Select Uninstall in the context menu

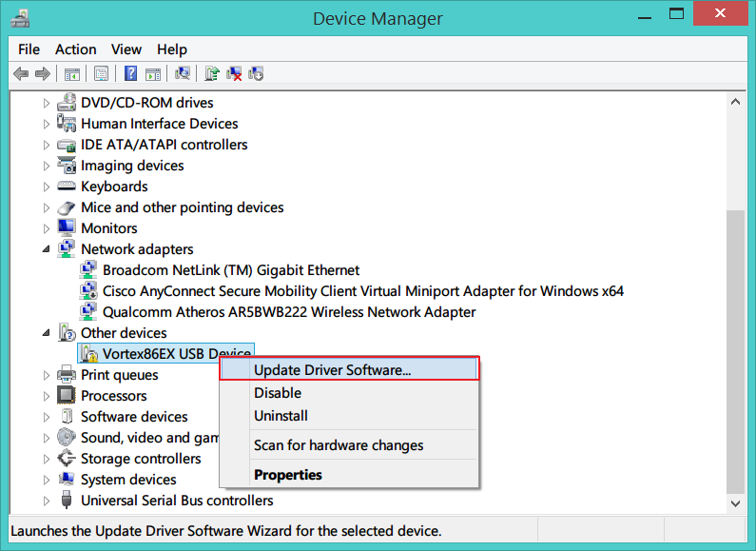pyautogui.click(x=281, y=416)
